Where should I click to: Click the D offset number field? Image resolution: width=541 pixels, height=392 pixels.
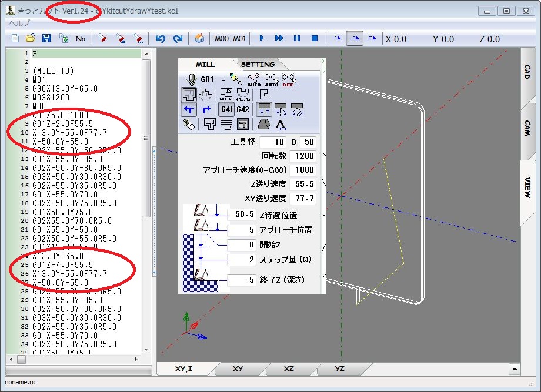[x=308, y=142]
